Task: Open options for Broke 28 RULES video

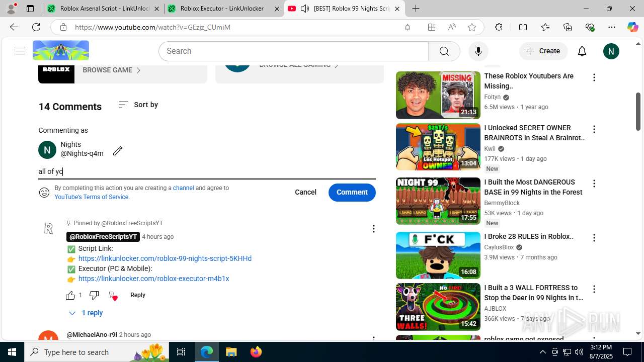Action: click(x=594, y=238)
